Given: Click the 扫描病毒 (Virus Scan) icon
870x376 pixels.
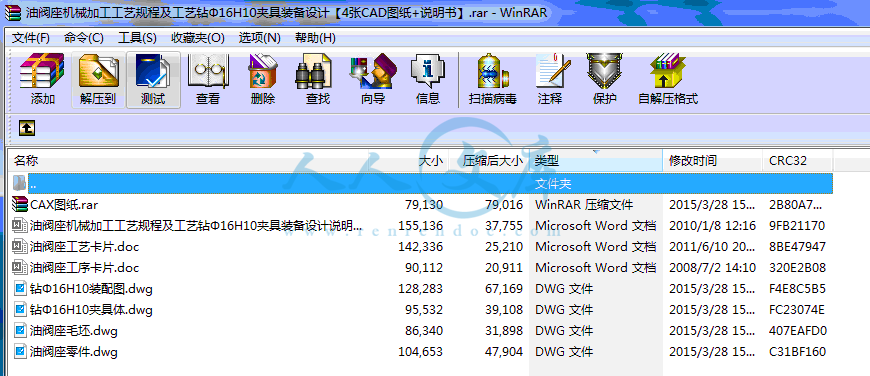Looking at the screenshot, I should [493, 71].
